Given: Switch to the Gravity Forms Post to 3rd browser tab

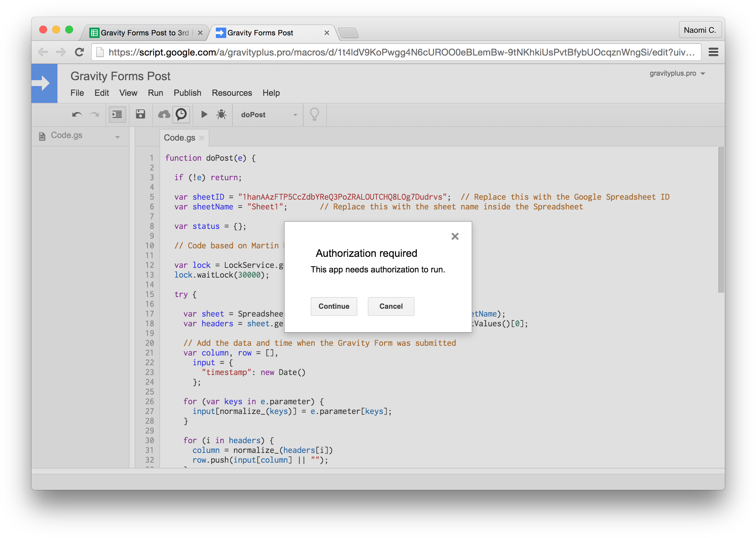Looking at the screenshot, I should click(144, 33).
